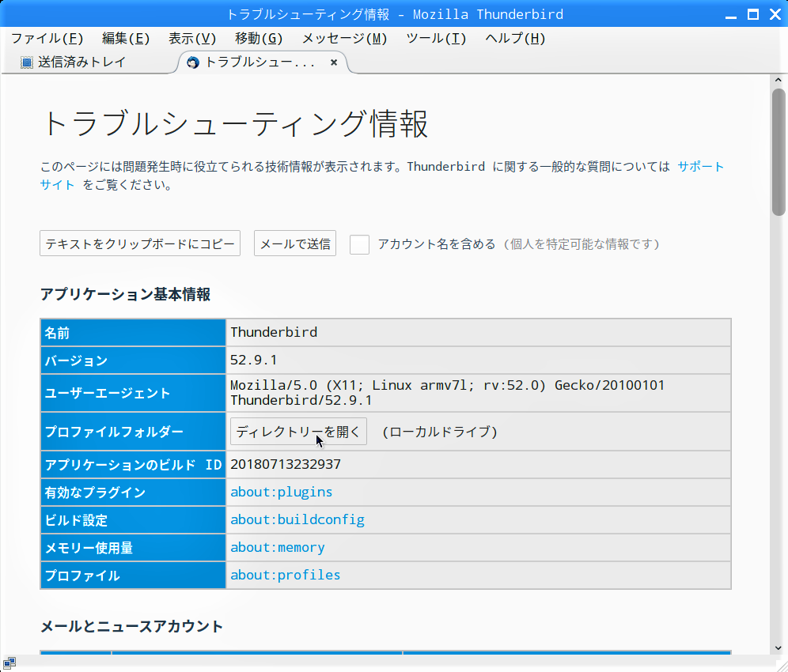Click the (ローカルドライブ) text
Viewport: 788px width, 672px height.
(x=440, y=432)
